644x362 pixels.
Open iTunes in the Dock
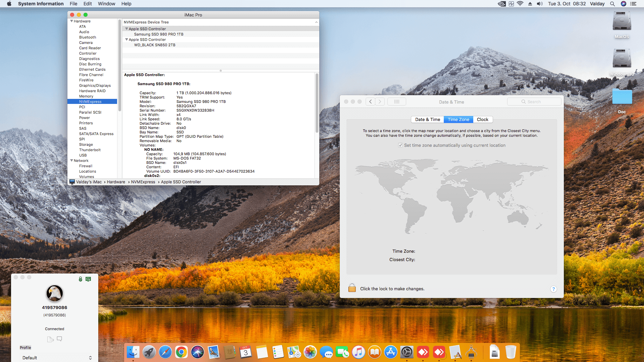359,352
